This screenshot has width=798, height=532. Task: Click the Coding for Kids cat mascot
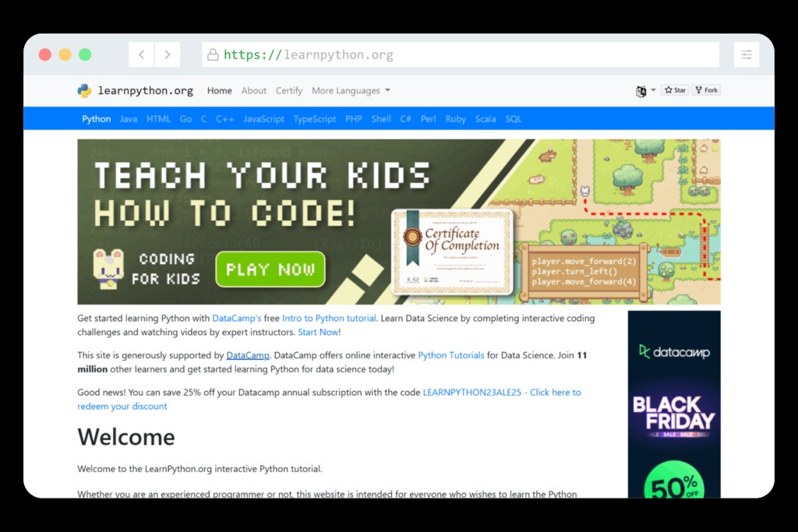click(108, 269)
